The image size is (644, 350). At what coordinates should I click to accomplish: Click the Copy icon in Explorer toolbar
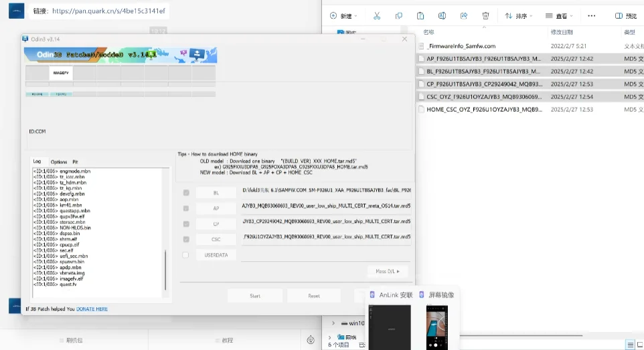[x=398, y=16]
